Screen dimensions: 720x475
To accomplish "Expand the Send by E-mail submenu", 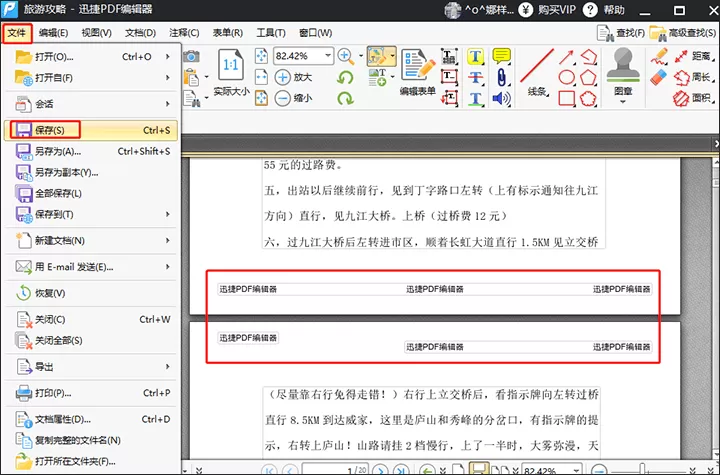I will click(x=168, y=267).
